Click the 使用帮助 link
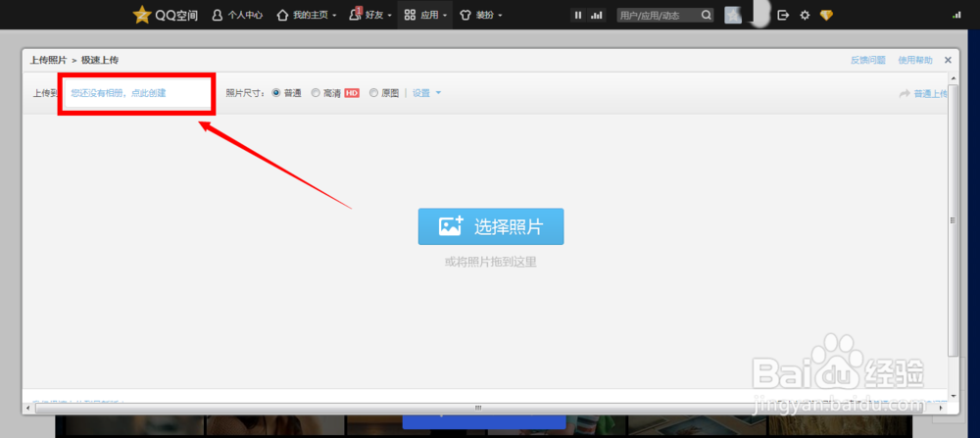 tap(915, 60)
